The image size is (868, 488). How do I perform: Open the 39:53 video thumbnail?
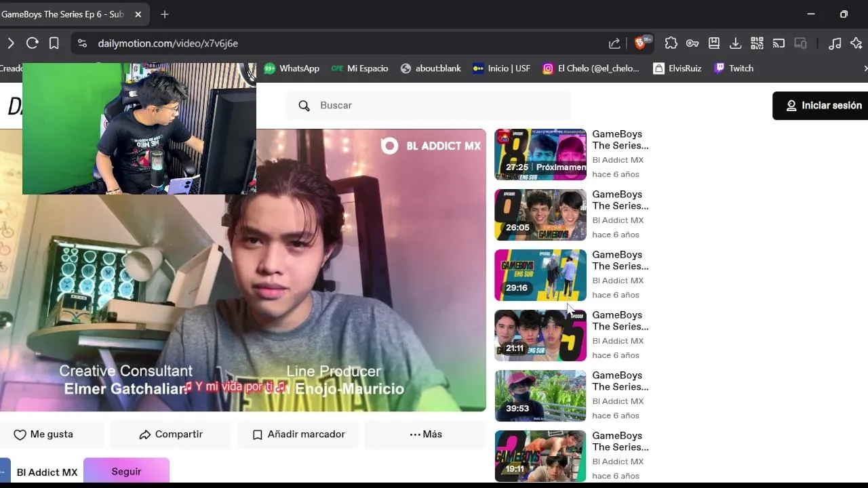tap(540, 396)
